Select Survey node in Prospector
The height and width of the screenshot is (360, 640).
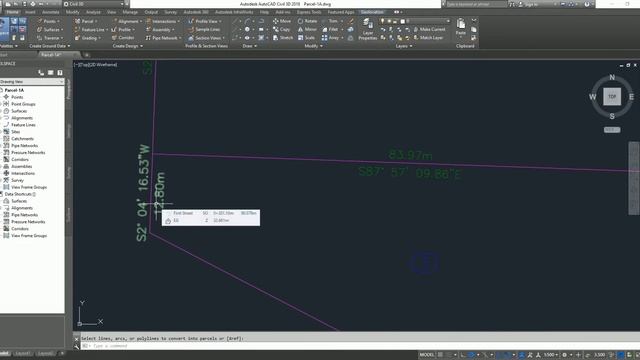coord(18,180)
